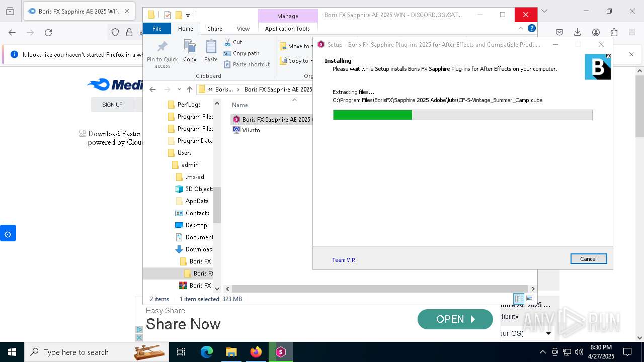Screen dimensions: 644x362
Task: Cancel the Sapphire plug-ins installation
Action: [x=589, y=258]
